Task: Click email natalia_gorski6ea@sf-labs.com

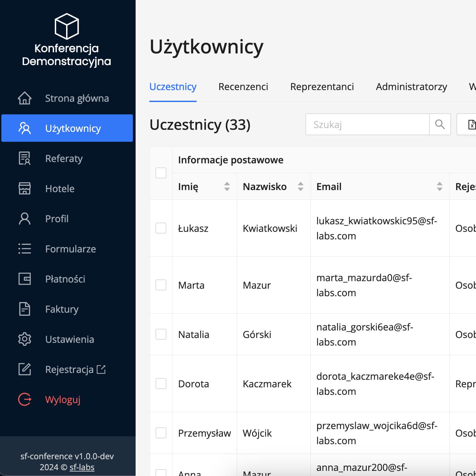Action: point(365,334)
